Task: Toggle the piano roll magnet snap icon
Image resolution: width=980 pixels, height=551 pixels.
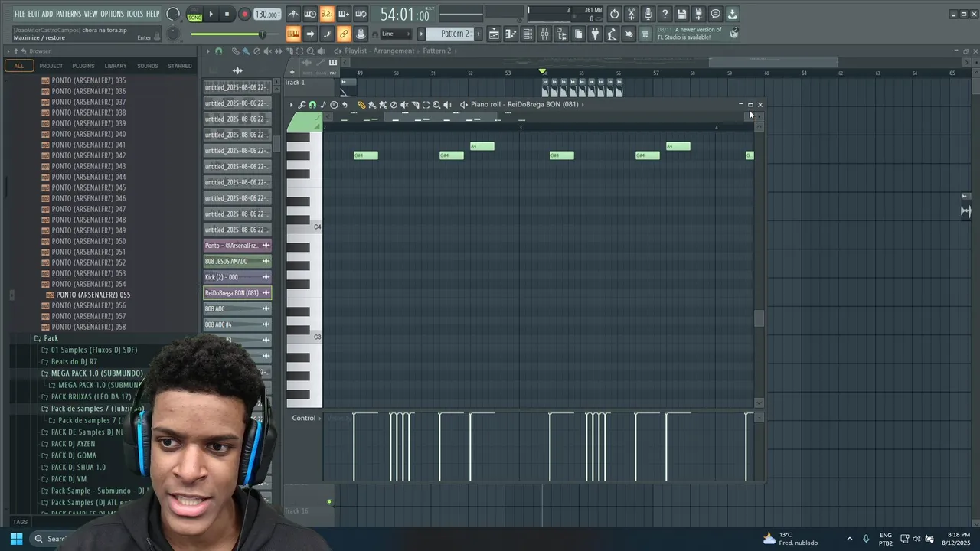Action: (312, 105)
